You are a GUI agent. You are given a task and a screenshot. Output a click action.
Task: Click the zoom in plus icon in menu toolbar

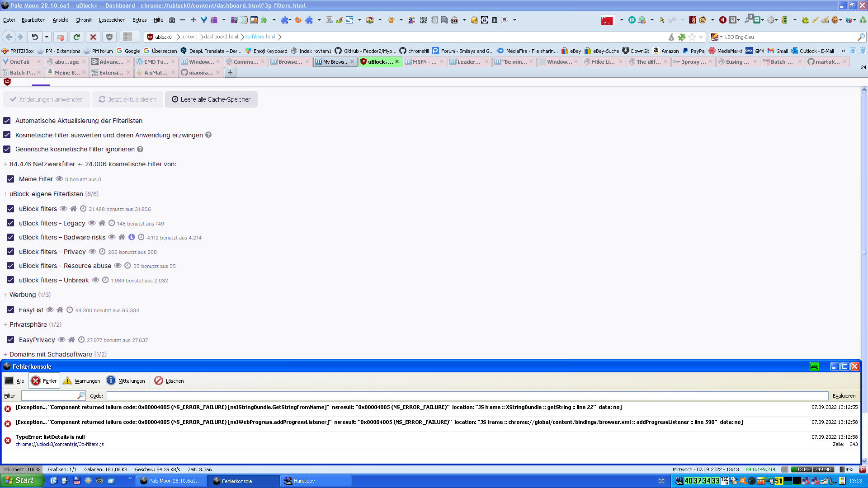pos(193,20)
